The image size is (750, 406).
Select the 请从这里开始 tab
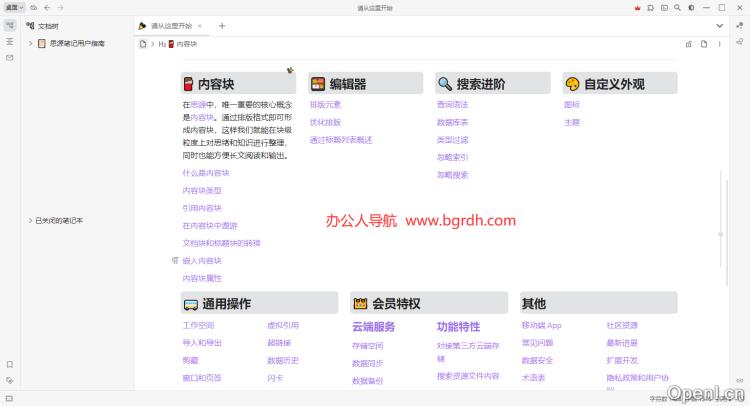tap(168, 26)
